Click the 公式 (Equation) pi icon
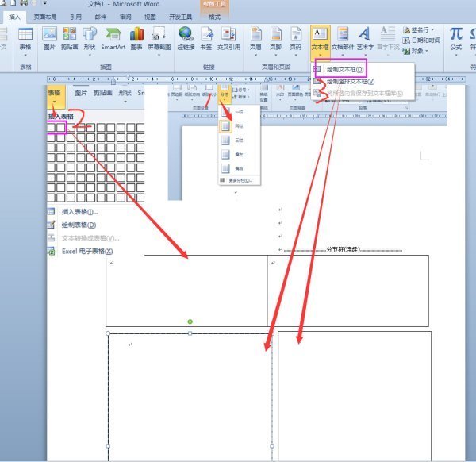476x462 pixels. coord(456,38)
